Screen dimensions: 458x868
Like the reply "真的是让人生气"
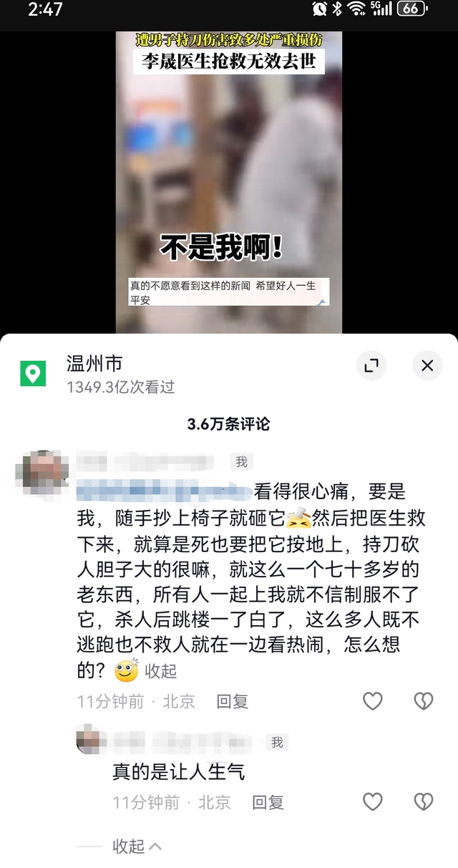point(373,802)
